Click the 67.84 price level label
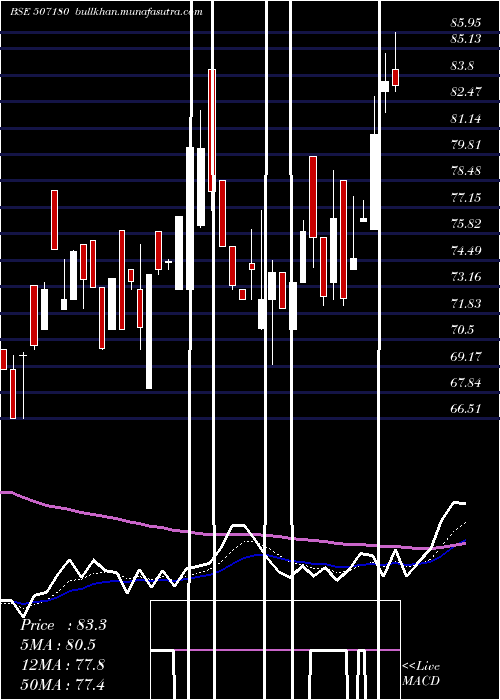Screen dimensions: 500x700 pyautogui.click(x=466, y=383)
